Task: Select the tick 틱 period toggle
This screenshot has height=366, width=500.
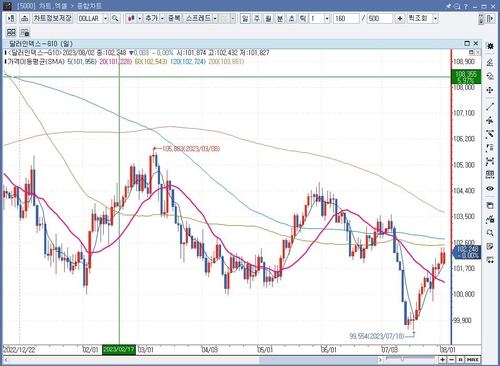Action: [303, 19]
